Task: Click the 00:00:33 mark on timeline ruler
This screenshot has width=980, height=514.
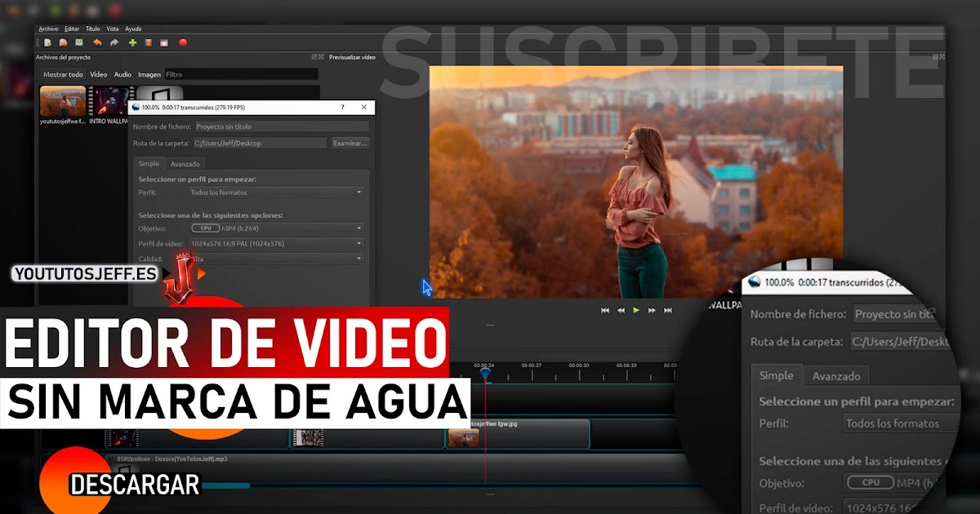Action: 626,366
